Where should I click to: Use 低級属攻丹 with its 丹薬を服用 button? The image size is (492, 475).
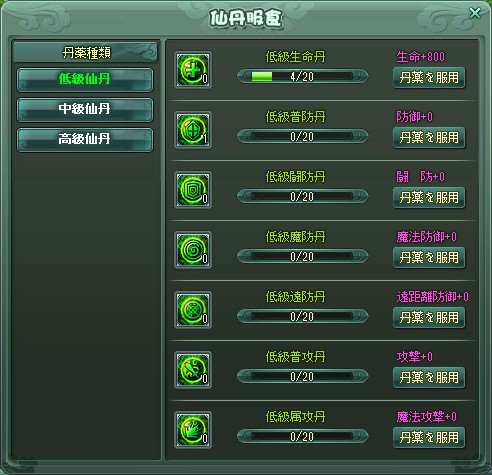pos(429,438)
